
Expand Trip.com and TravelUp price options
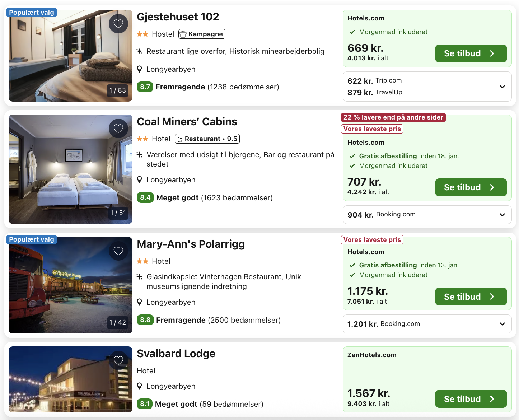[x=502, y=87]
